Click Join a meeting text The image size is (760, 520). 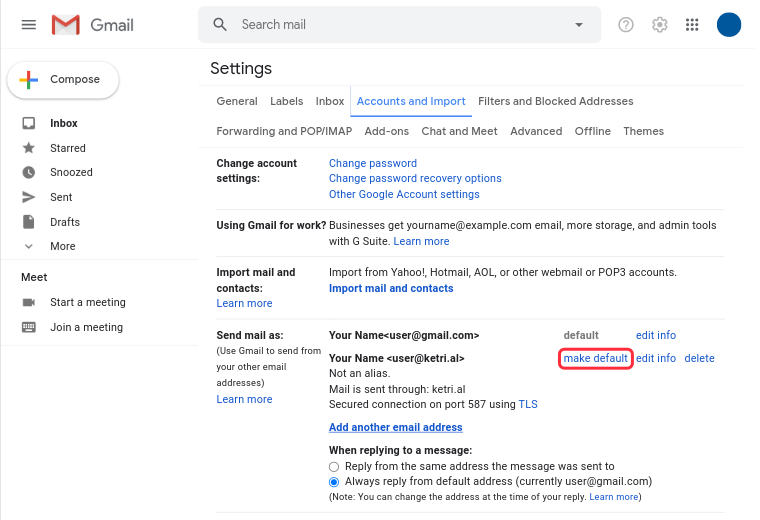tap(87, 328)
